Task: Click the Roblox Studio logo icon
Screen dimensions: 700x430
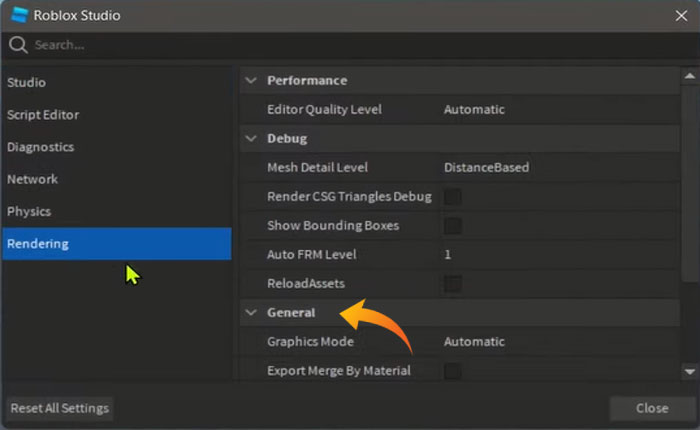Action: point(19,14)
